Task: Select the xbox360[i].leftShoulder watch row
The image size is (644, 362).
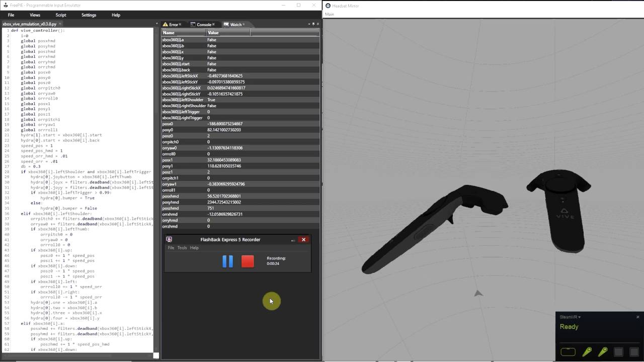Action: tap(240, 100)
